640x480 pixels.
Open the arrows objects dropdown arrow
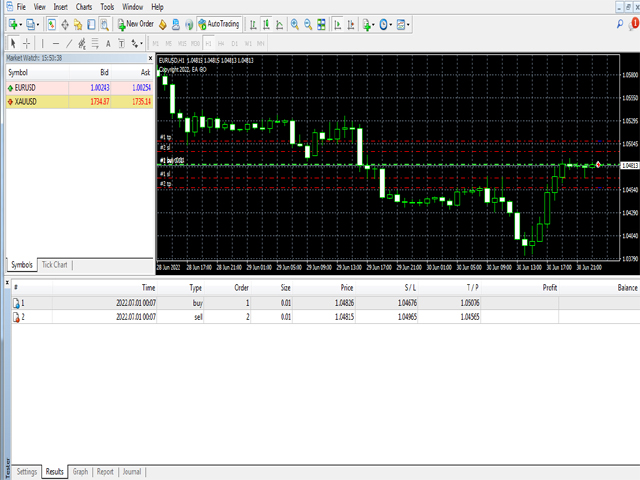click(142, 43)
